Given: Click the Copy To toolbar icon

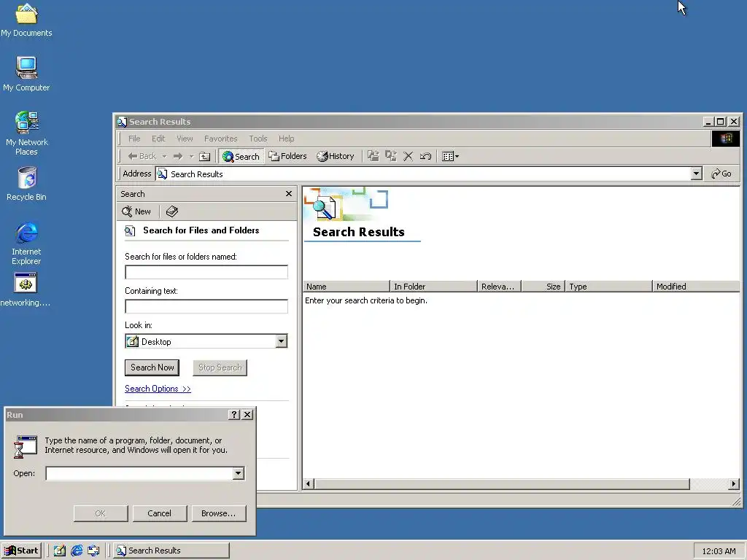Looking at the screenshot, I should (x=391, y=156).
